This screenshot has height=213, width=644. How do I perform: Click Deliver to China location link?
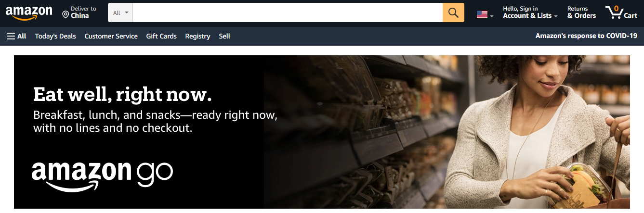(79, 13)
